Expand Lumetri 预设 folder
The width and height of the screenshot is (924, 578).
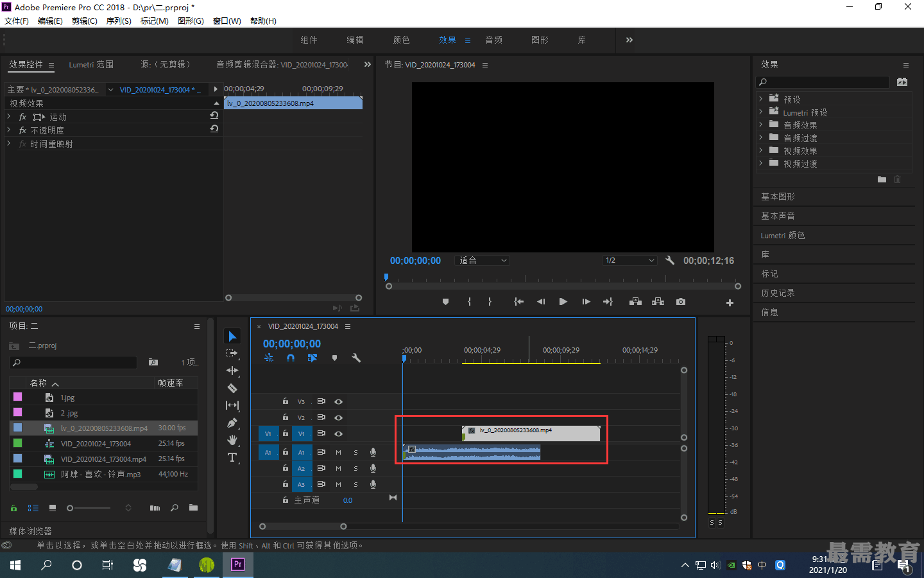click(761, 112)
